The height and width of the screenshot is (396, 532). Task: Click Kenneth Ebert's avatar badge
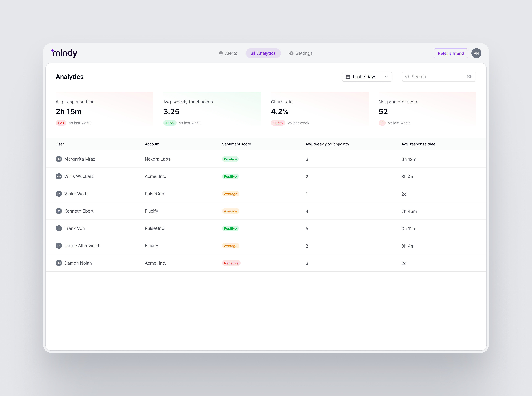[59, 211]
